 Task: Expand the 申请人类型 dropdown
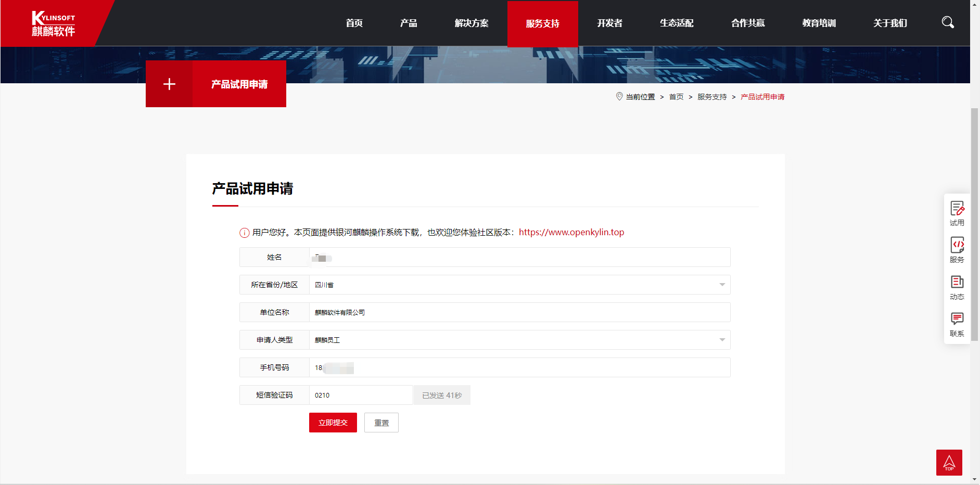[x=721, y=340]
